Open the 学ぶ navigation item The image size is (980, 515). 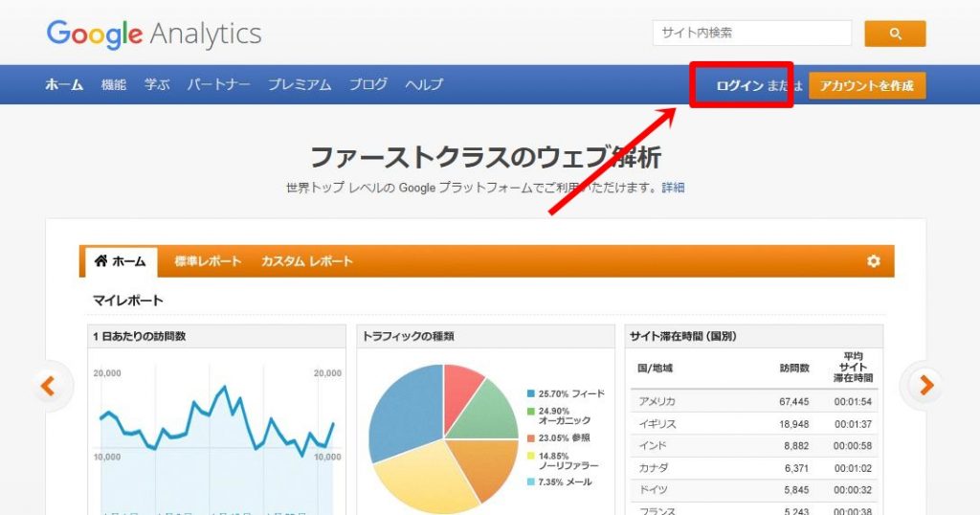(157, 84)
